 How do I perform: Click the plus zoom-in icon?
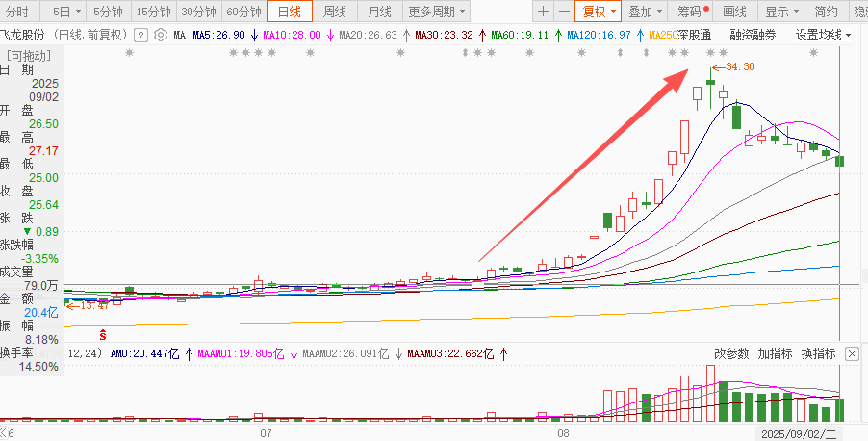coord(544,12)
